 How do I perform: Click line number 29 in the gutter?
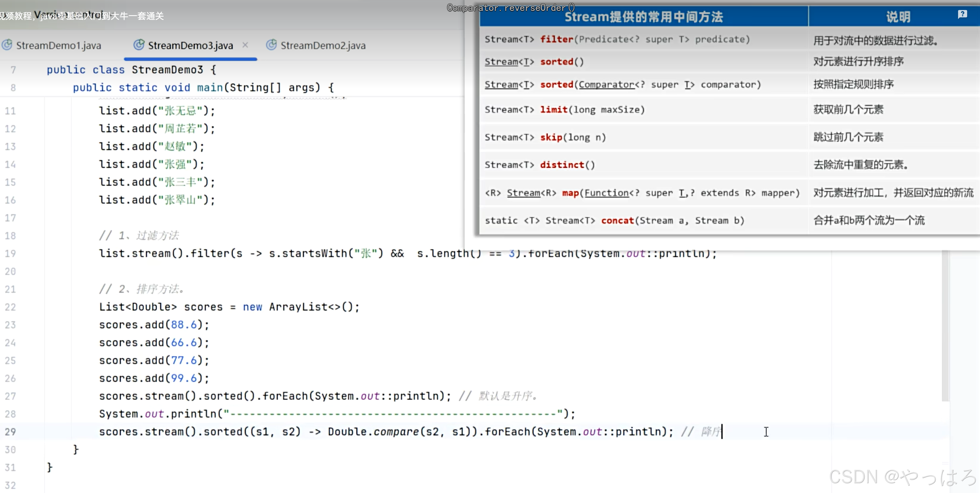click(11, 432)
